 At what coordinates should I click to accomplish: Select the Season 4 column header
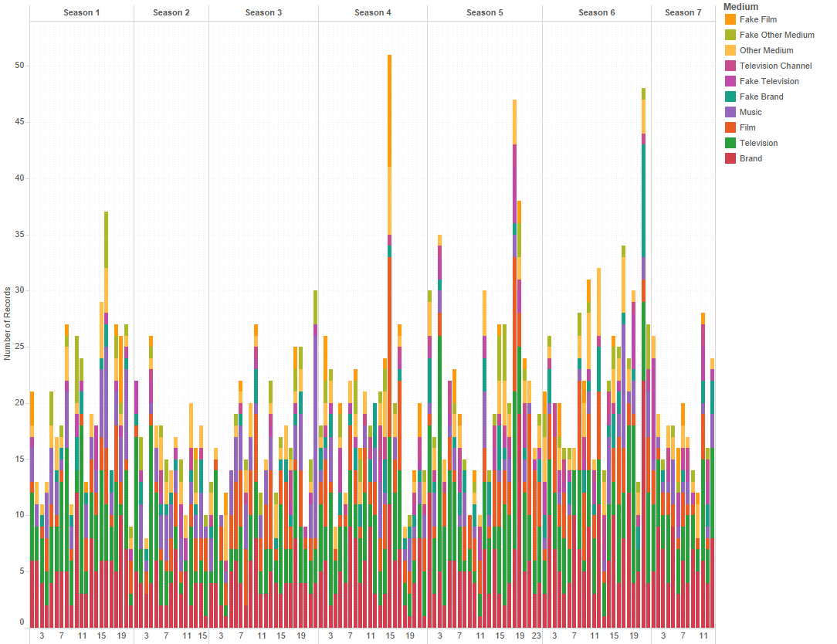coord(373,13)
